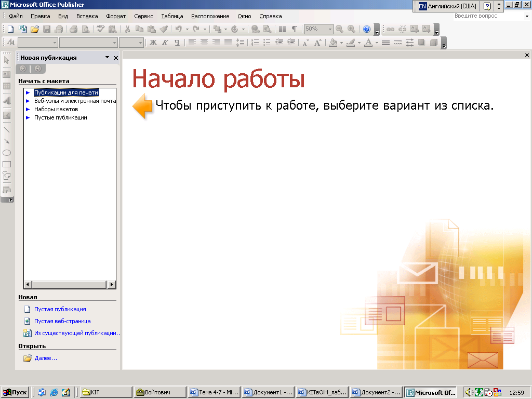The height and width of the screenshot is (399, 532).
Task: Click the Save diskette toolbar icon
Action: 47,29
